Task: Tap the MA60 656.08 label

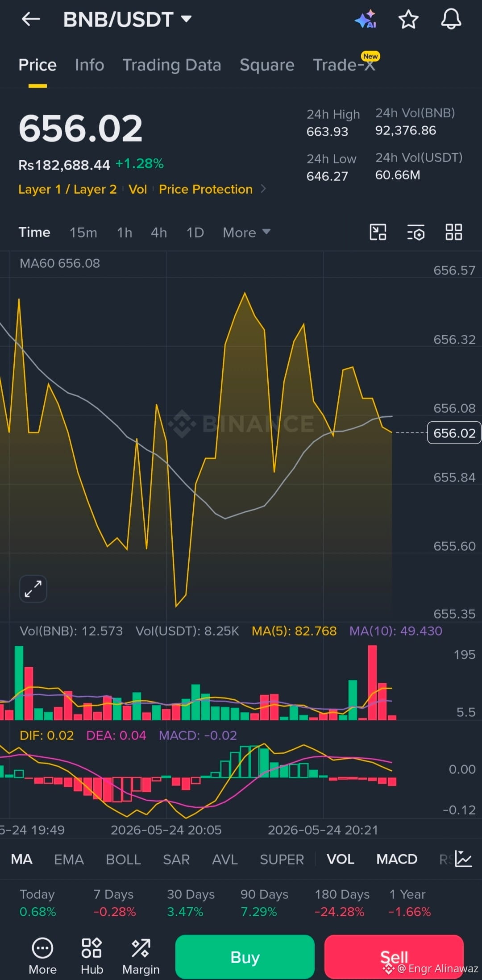Action: 60,263
